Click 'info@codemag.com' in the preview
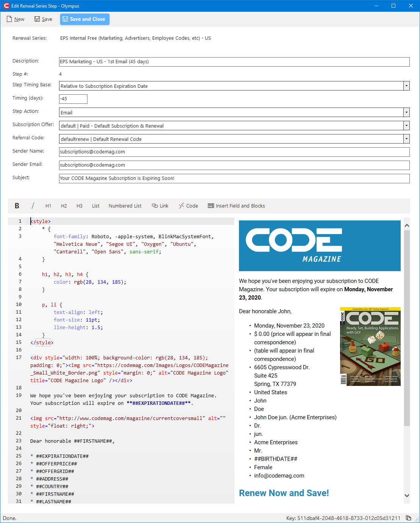Viewport: 420px width, 523px height. (279, 476)
